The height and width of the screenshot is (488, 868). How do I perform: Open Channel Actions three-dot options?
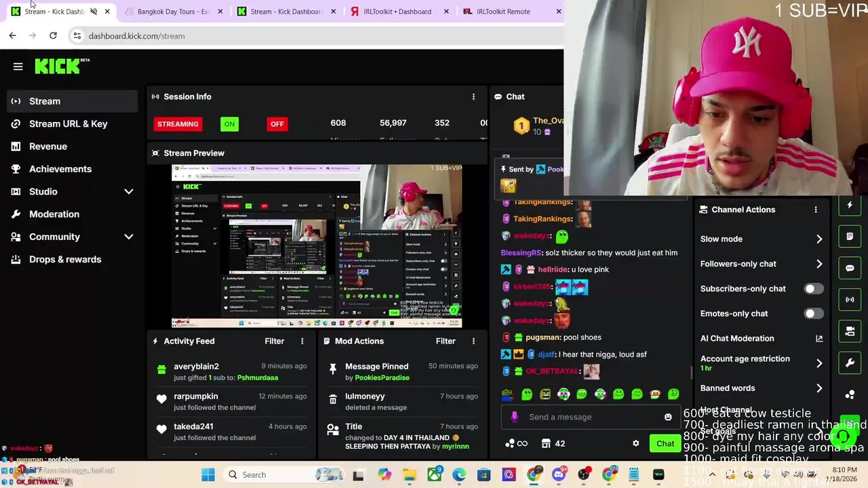point(816,209)
